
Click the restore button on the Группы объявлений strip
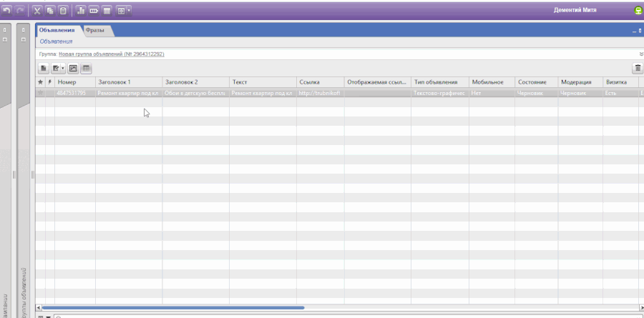pyautogui.click(x=24, y=40)
